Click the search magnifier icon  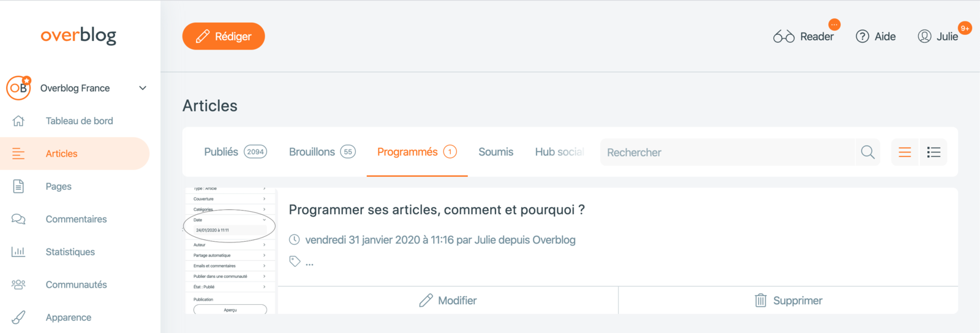point(867,152)
